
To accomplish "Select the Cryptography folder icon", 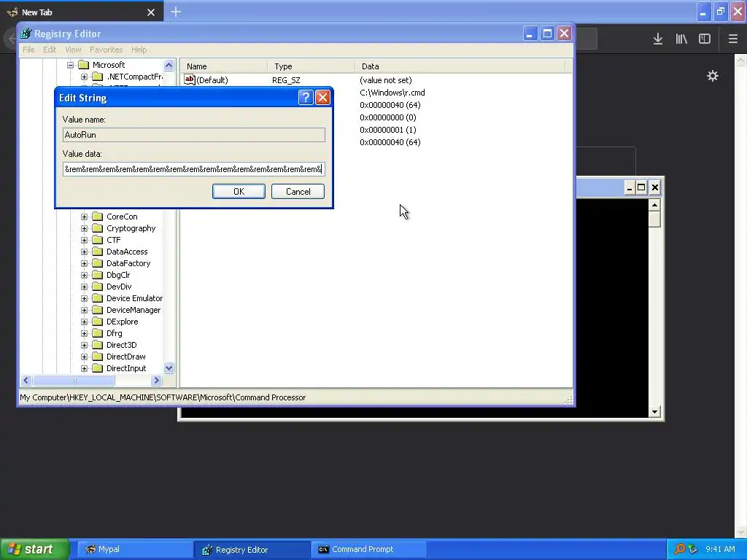I will click(x=97, y=228).
